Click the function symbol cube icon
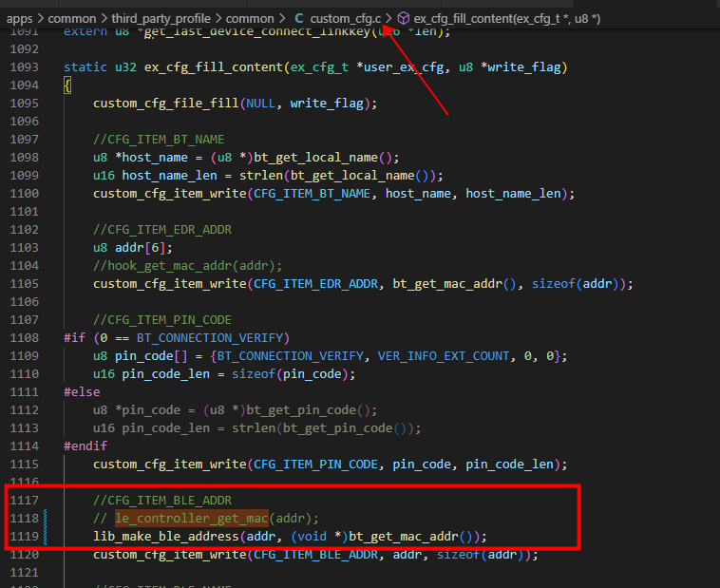Viewport: 720px width, 588px height. pos(403,18)
